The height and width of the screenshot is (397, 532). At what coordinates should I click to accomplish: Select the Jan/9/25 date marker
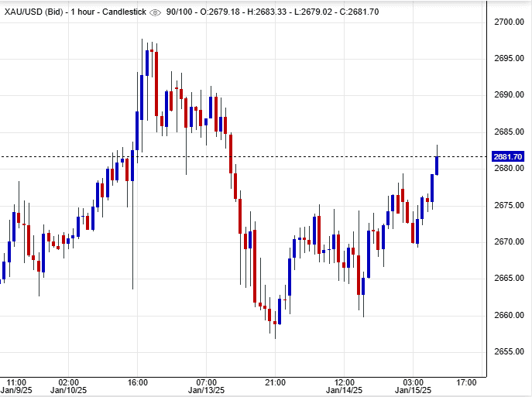(x=16, y=391)
